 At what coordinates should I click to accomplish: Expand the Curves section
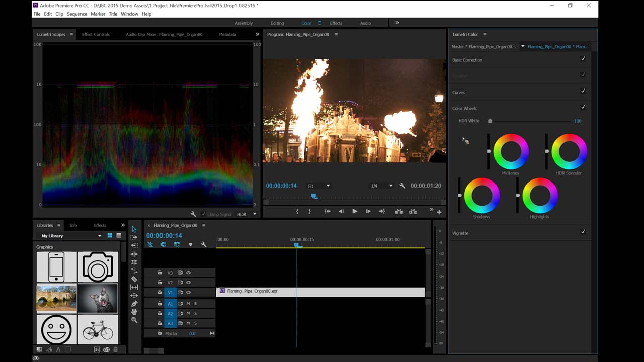click(458, 93)
